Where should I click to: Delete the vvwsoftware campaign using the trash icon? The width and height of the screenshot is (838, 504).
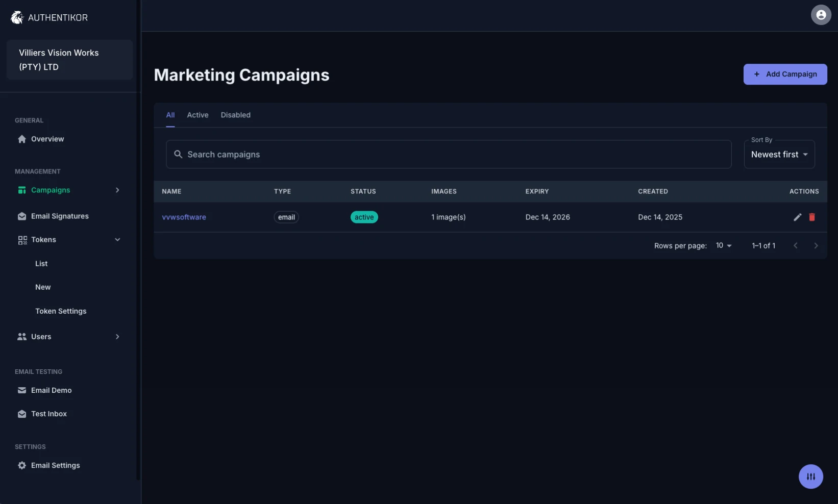tap(812, 217)
